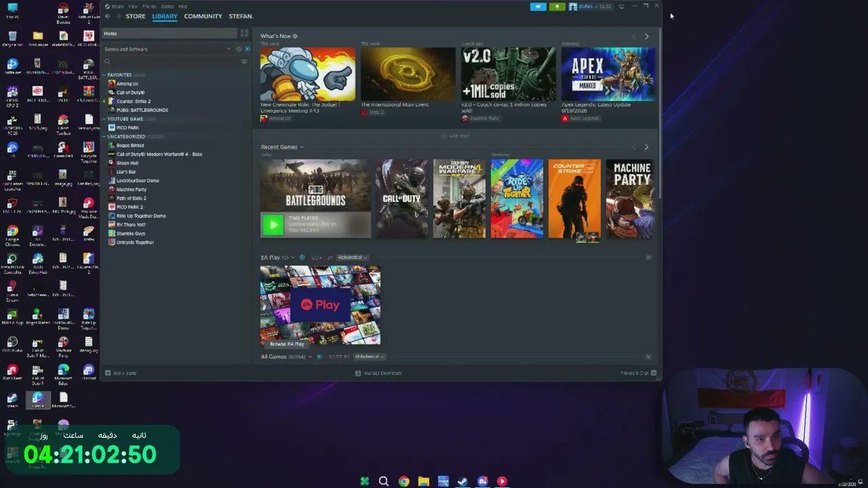Collapse the FAVORITES category
868x488 pixels.
[x=104, y=75]
